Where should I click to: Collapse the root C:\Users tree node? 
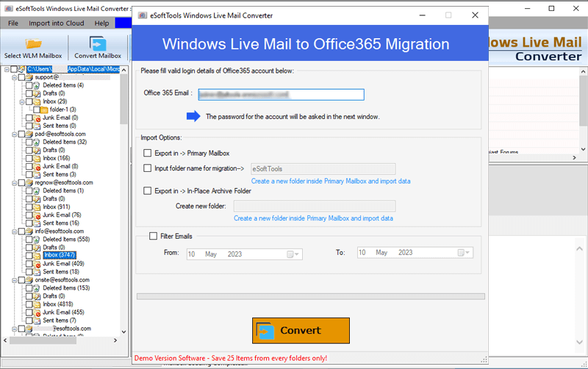[7, 69]
